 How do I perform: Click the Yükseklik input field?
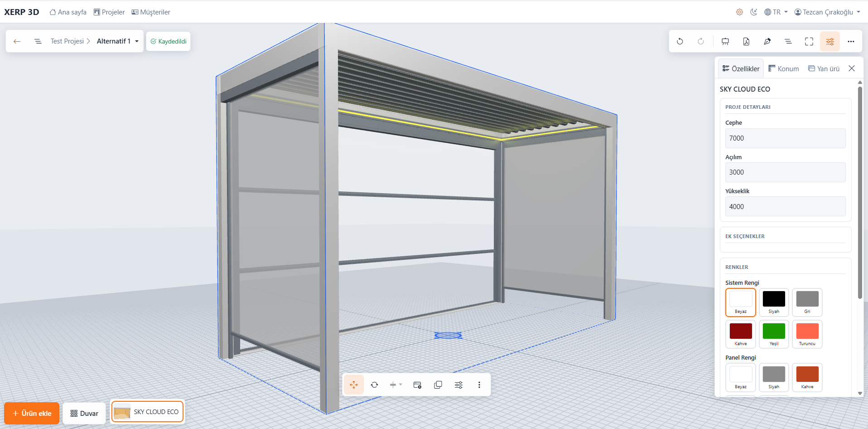point(785,206)
